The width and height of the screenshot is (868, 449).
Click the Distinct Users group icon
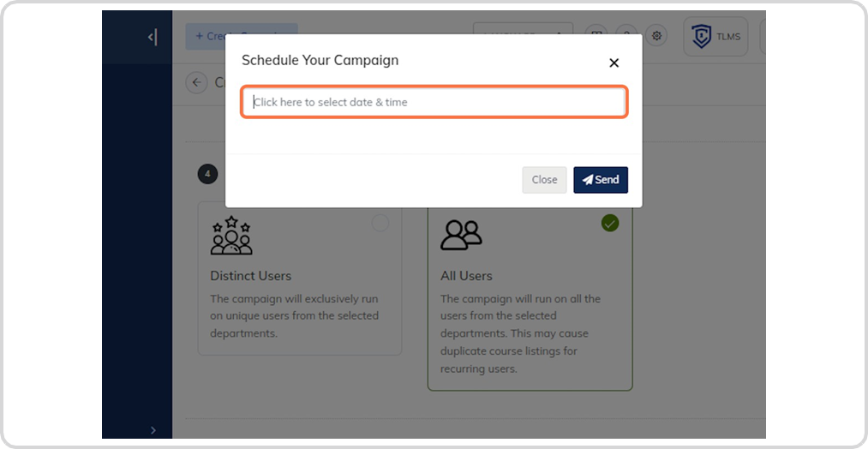[x=231, y=236]
